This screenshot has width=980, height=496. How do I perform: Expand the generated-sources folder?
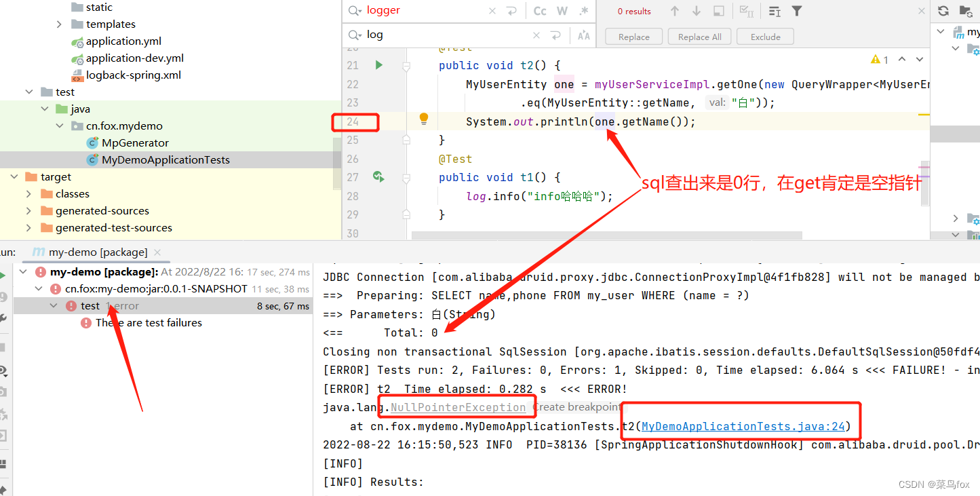29,211
